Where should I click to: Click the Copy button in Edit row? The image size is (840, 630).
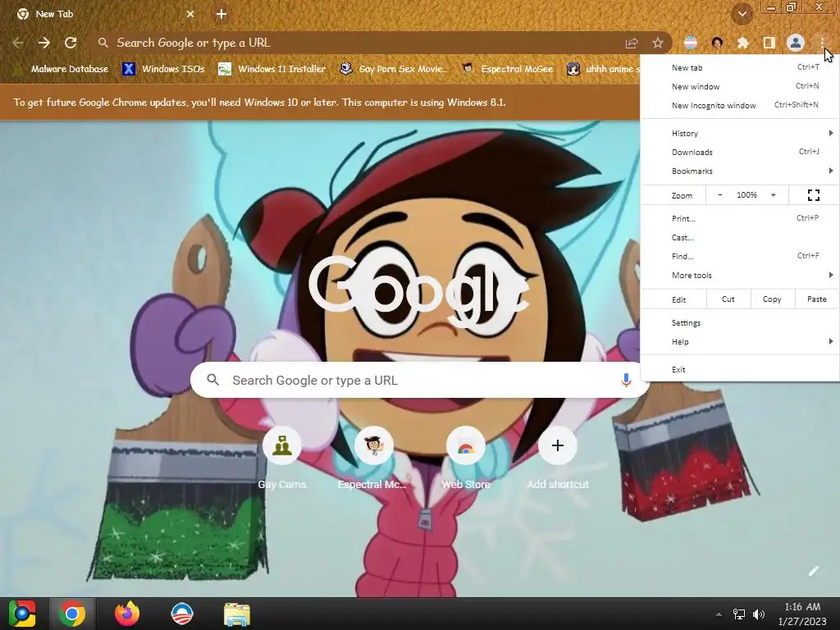point(772,299)
